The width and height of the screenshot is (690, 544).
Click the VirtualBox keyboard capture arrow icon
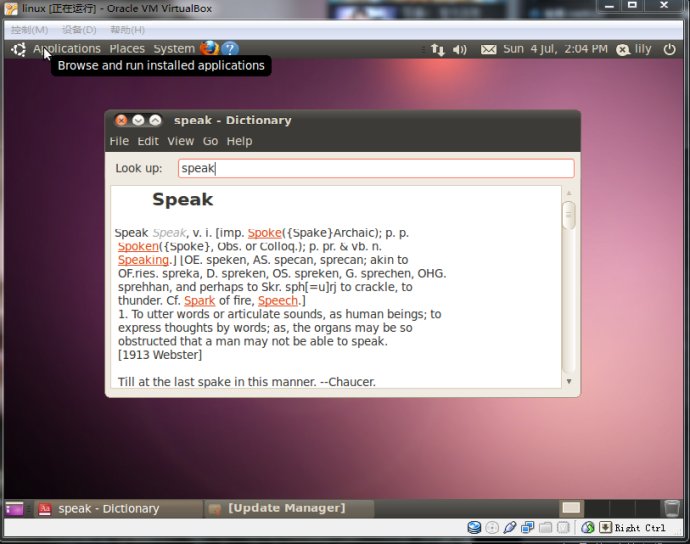[x=606, y=527]
